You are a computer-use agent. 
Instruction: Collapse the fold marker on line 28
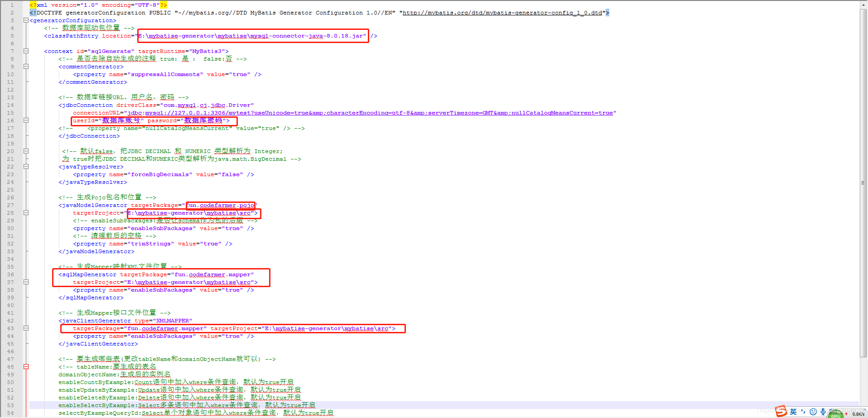[26, 213]
